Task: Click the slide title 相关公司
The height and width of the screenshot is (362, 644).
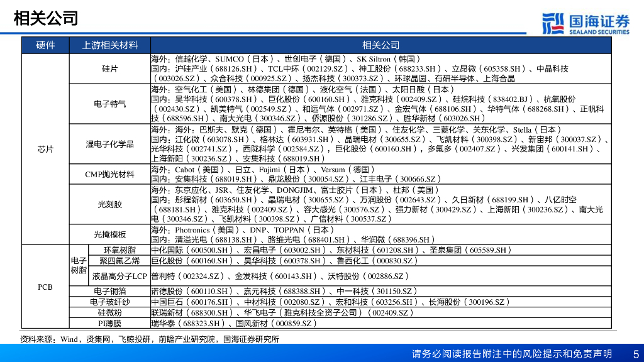Action: pos(45,18)
